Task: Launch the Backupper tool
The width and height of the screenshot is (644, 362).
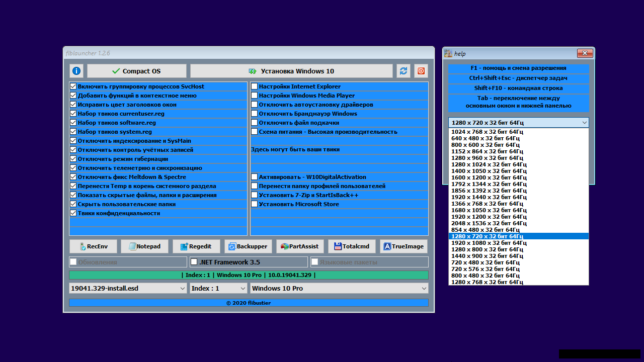Action: coord(249,246)
